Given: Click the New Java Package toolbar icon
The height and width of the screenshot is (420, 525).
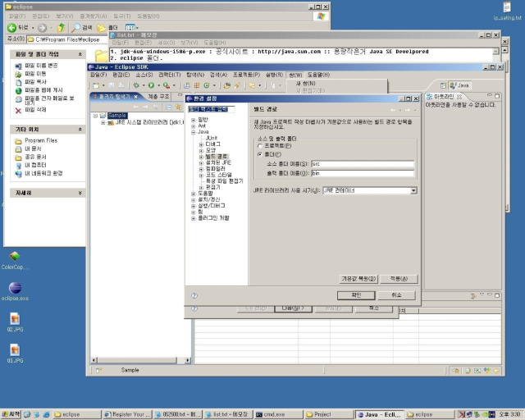Looking at the screenshot, I should click(x=197, y=86).
